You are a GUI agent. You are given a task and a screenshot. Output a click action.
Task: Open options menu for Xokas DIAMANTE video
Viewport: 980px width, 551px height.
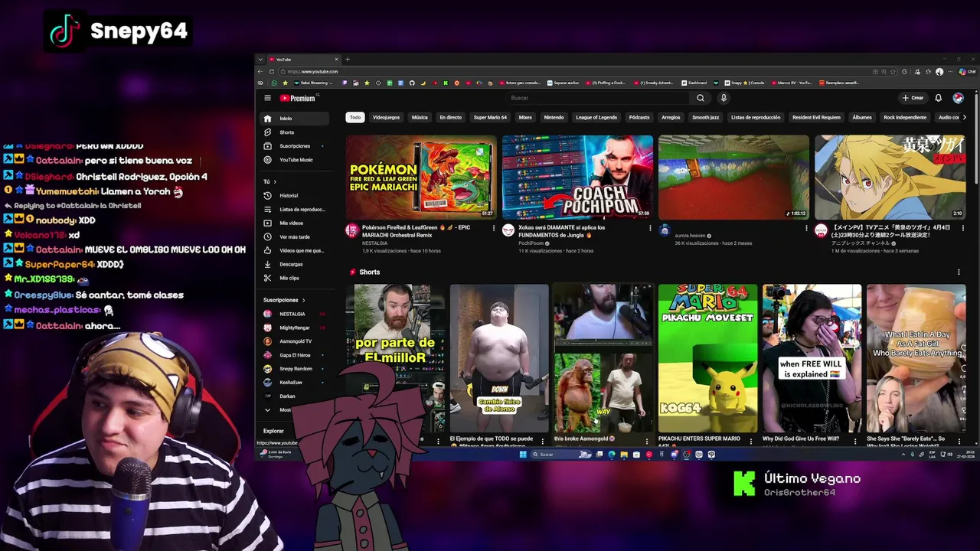650,228
